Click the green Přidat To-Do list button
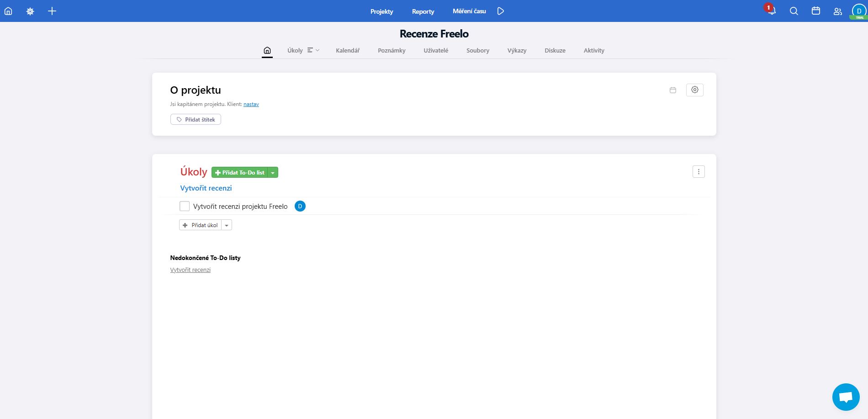This screenshot has height=419, width=868. coord(239,172)
